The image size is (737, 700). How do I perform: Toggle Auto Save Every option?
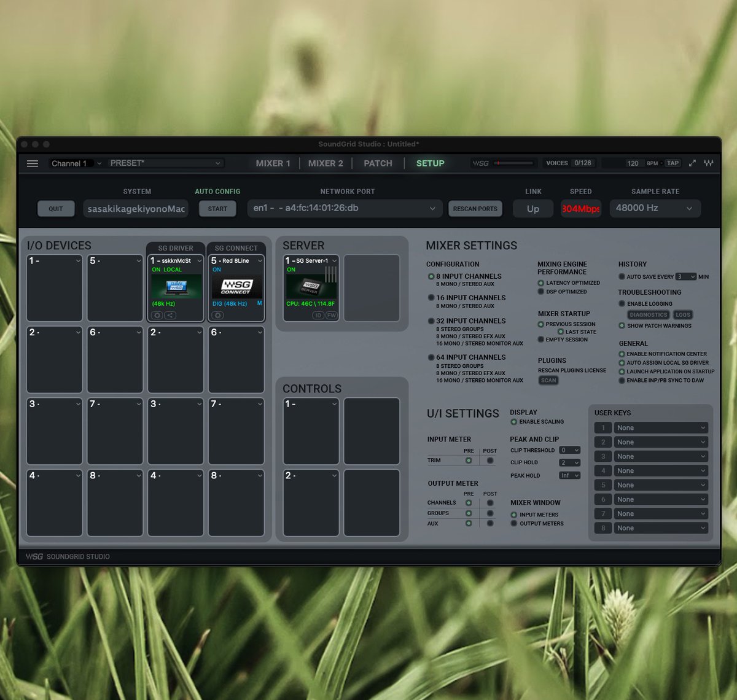coord(622,277)
